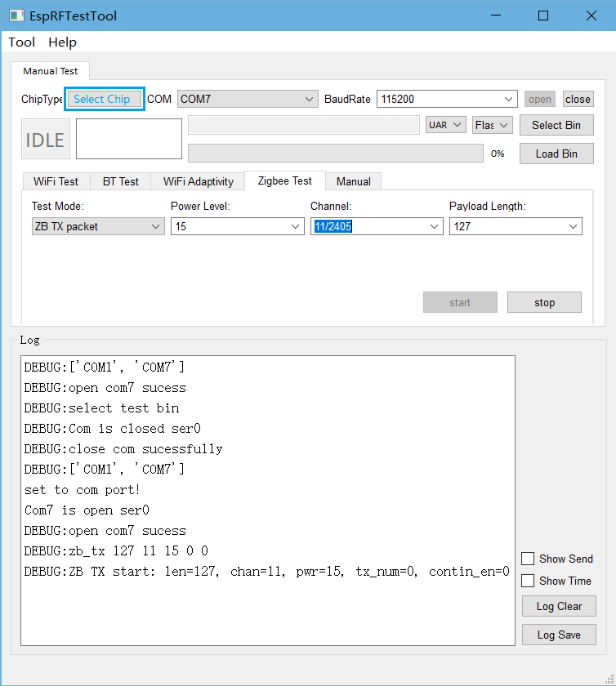The height and width of the screenshot is (686, 616).
Task: Open the Channel selection dropdown
Action: tap(377, 226)
